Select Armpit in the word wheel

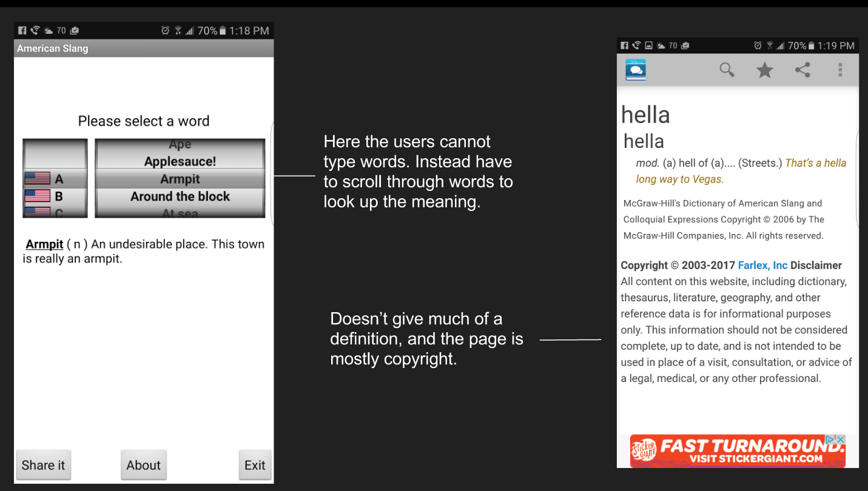click(180, 179)
